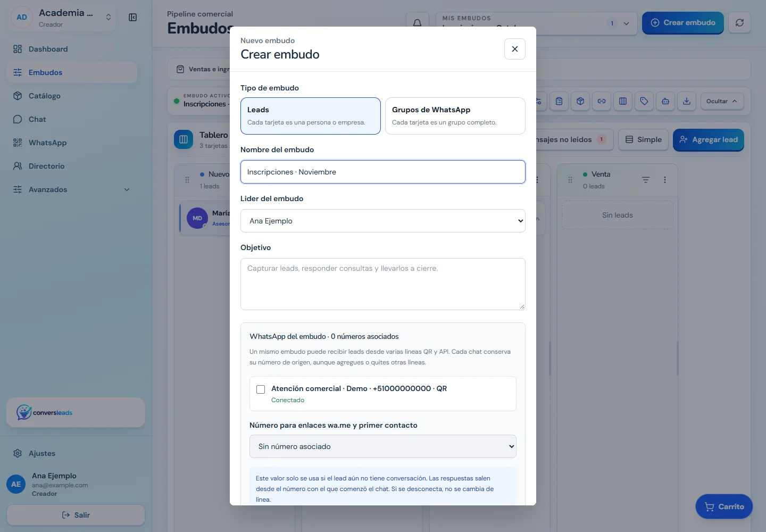Click the package box toolbar icon
This screenshot has width=766, height=532.
click(580, 101)
